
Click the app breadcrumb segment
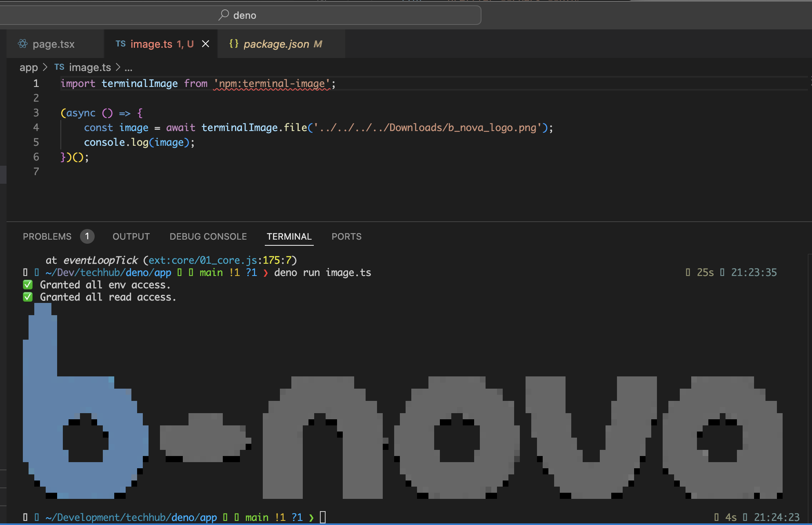click(x=29, y=67)
